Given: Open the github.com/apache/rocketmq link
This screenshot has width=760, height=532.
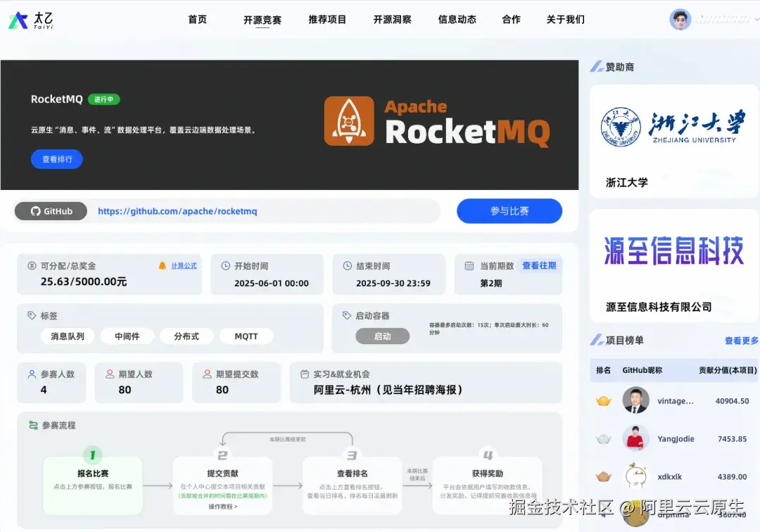Looking at the screenshot, I should (x=177, y=211).
